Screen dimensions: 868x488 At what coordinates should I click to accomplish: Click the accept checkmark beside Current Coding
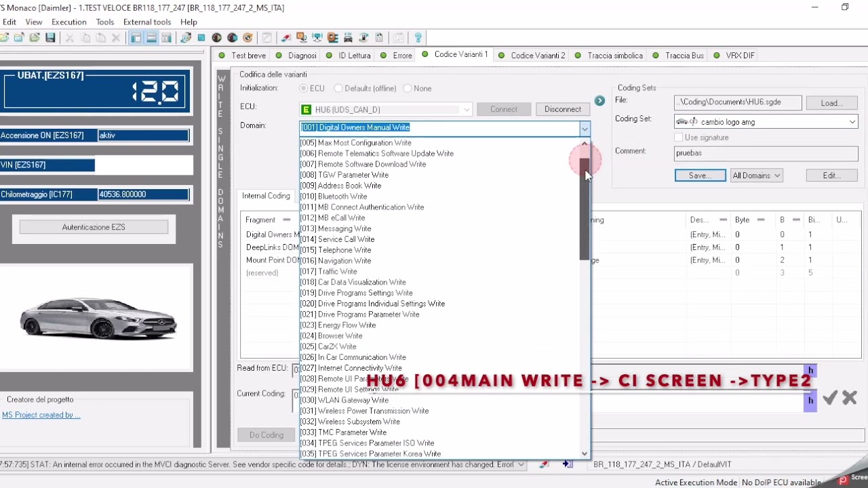click(x=830, y=398)
